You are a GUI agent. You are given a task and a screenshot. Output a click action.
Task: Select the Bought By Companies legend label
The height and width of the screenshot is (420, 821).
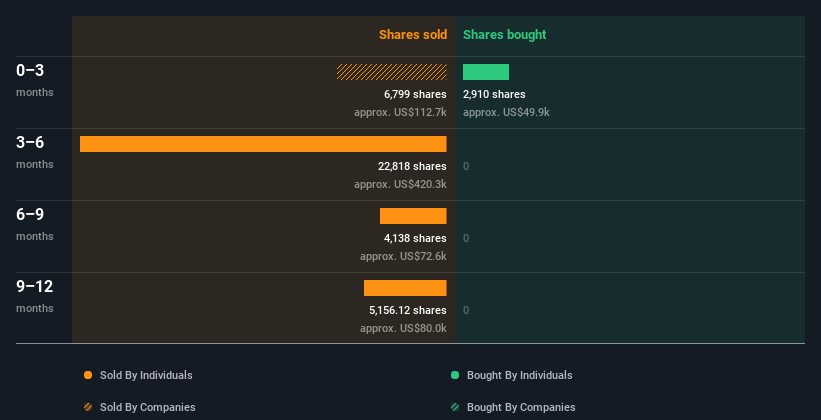[521, 407]
